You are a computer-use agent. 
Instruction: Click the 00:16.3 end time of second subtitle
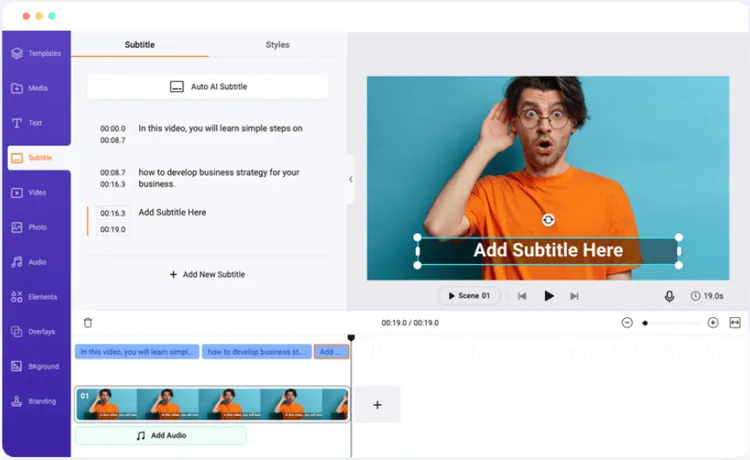point(113,184)
